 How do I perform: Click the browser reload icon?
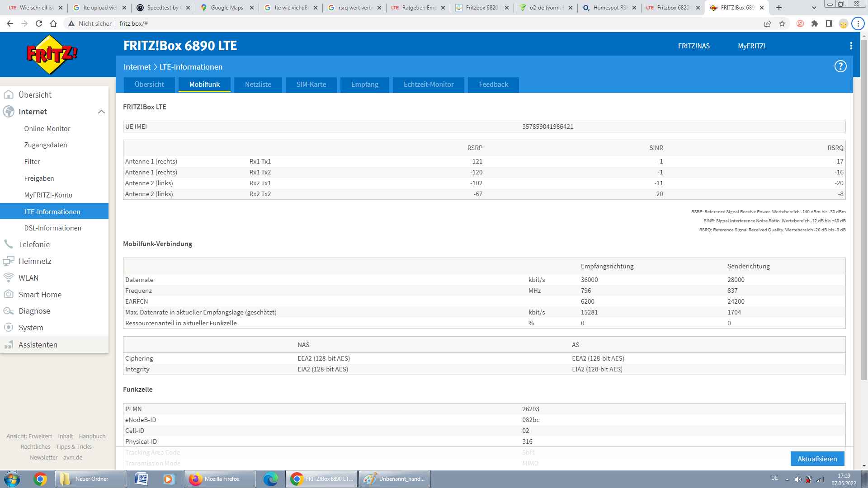(x=39, y=23)
